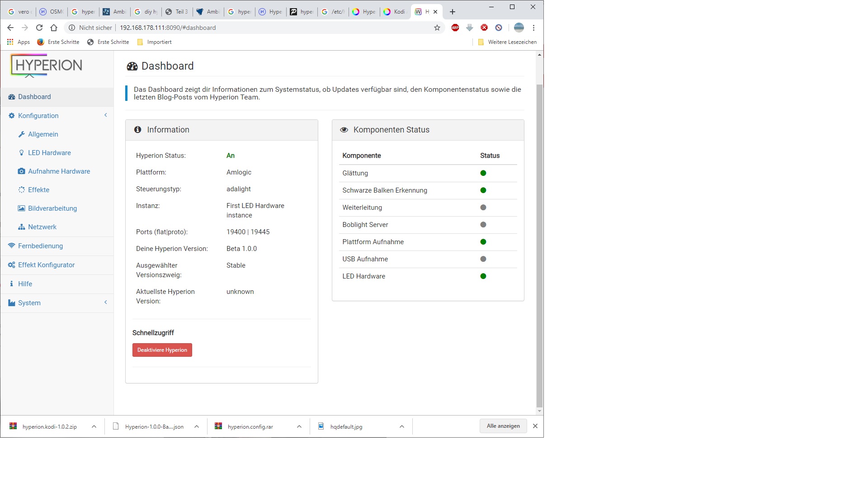The height and width of the screenshot is (501, 868).
Task: Switch to the 'Teil 3' tab
Action: [177, 12]
